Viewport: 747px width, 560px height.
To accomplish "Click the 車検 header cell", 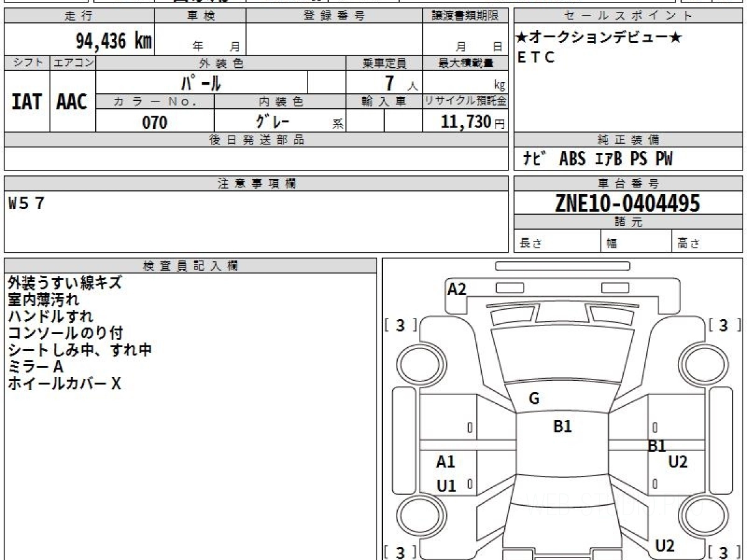I will [x=200, y=16].
